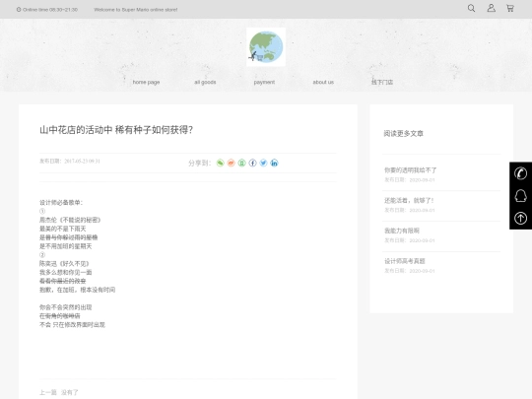Share article on Twitter
Viewport: 532px width, 399px height.
coord(263,163)
